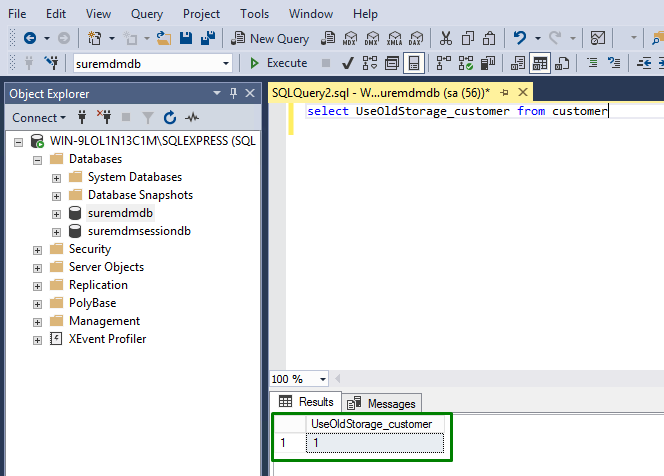Image resolution: width=664 pixels, height=476 pixels.
Task: Close the Object Explorer panel
Action: pyautogui.click(x=250, y=93)
